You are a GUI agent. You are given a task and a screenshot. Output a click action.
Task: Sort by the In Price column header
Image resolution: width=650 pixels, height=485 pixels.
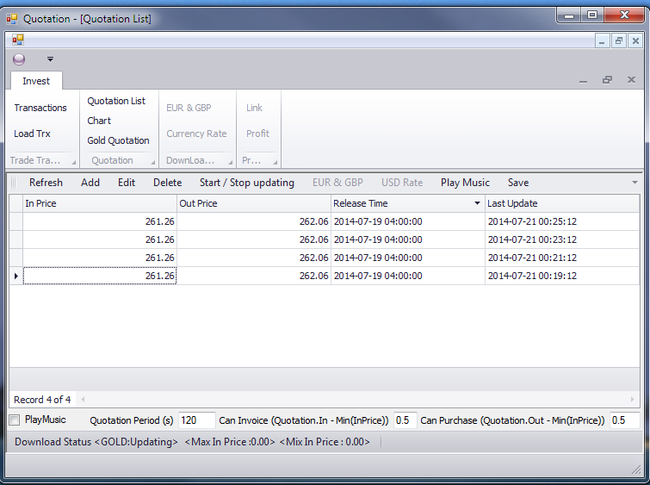[99, 204]
